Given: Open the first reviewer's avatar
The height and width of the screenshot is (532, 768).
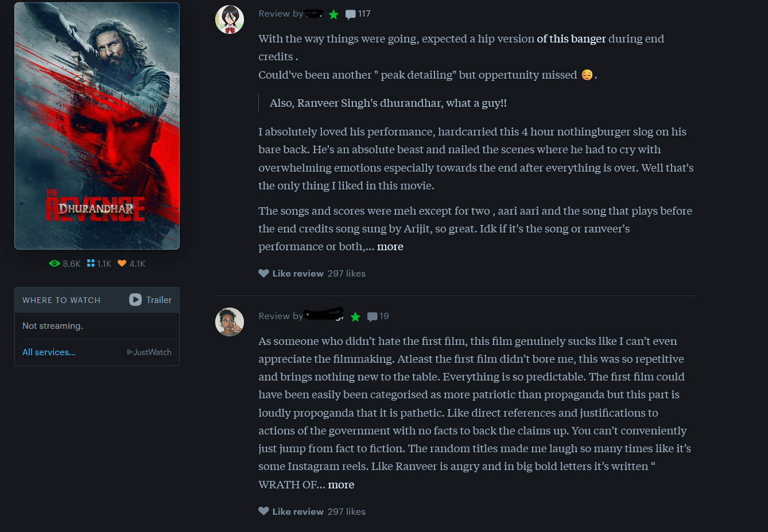Looking at the screenshot, I should 230,20.
